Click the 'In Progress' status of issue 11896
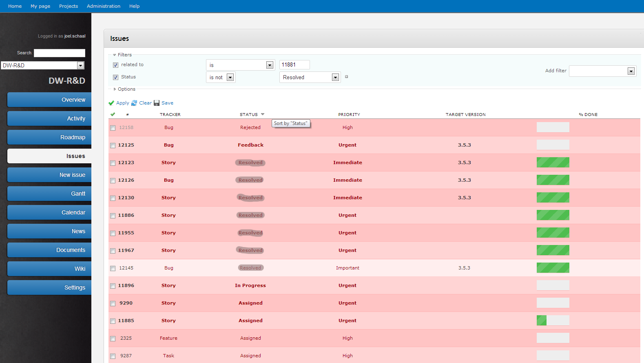This screenshot has height=363, width=644. pos(250,285)
